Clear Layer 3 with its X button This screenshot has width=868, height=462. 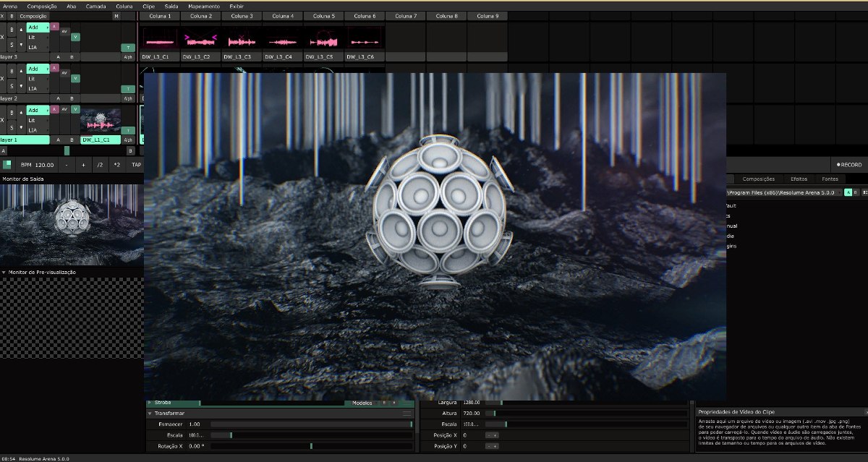(2, 36)
